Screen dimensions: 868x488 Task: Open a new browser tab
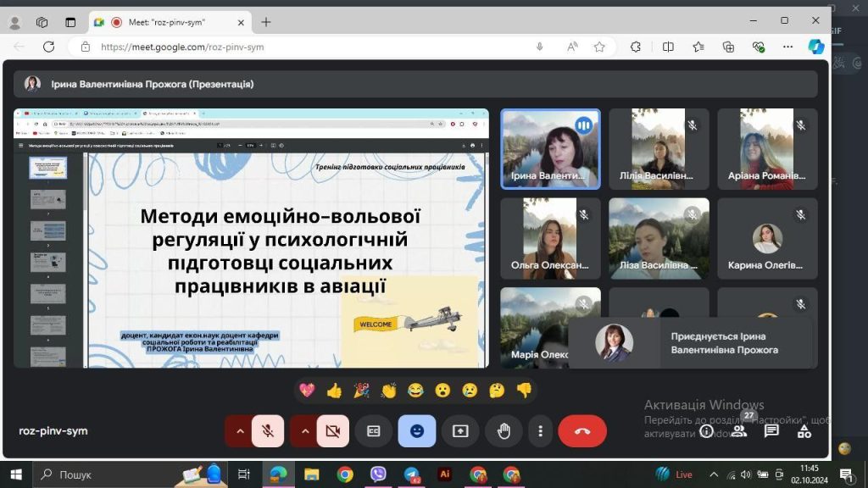[266, 22]
